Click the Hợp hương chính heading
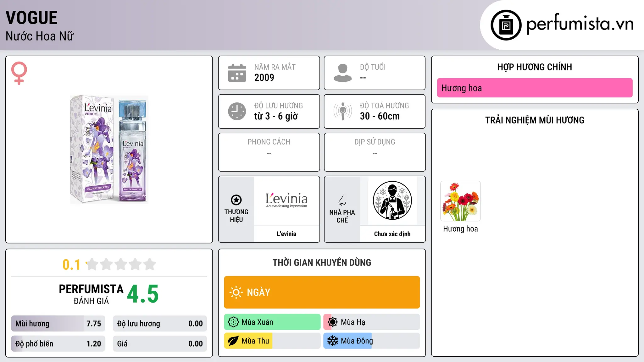The height and width of the screenshot is (362, 644). [x=535, y=67]
